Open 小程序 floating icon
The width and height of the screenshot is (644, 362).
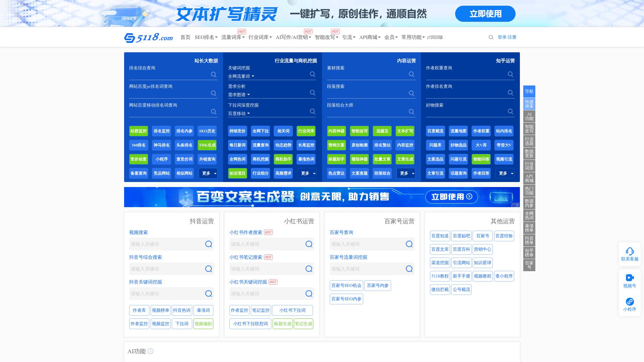tap(630, 301)
